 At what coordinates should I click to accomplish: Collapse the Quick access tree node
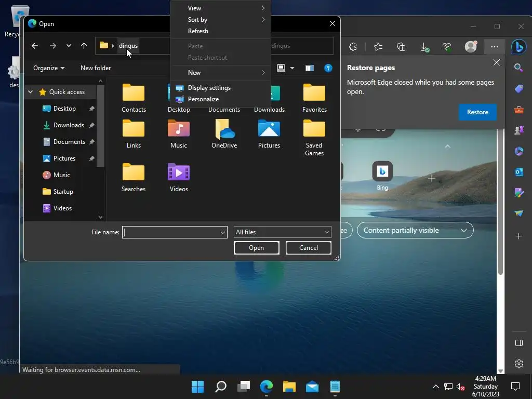tap(30, 91)
